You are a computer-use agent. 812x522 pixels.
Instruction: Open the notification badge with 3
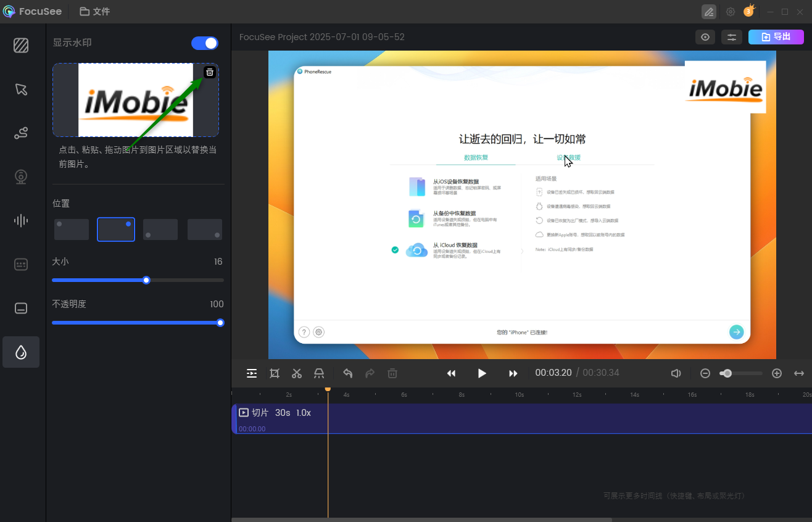tap(749, 10)
